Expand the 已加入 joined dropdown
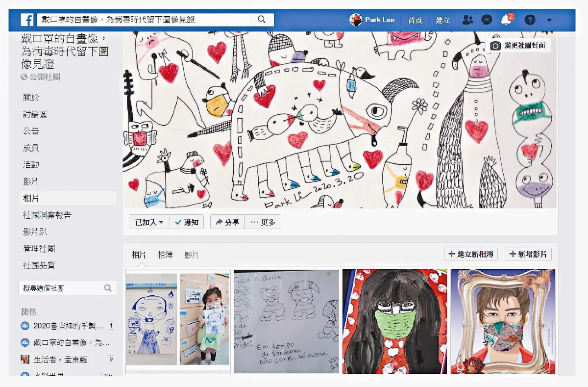This screenshot has width=588, height=387. [149, 222]
